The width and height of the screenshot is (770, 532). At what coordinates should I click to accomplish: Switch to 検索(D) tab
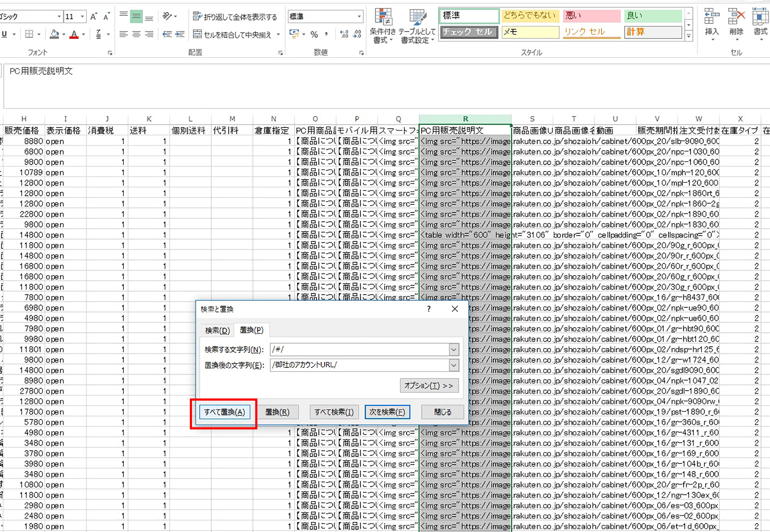click(217, 330)
